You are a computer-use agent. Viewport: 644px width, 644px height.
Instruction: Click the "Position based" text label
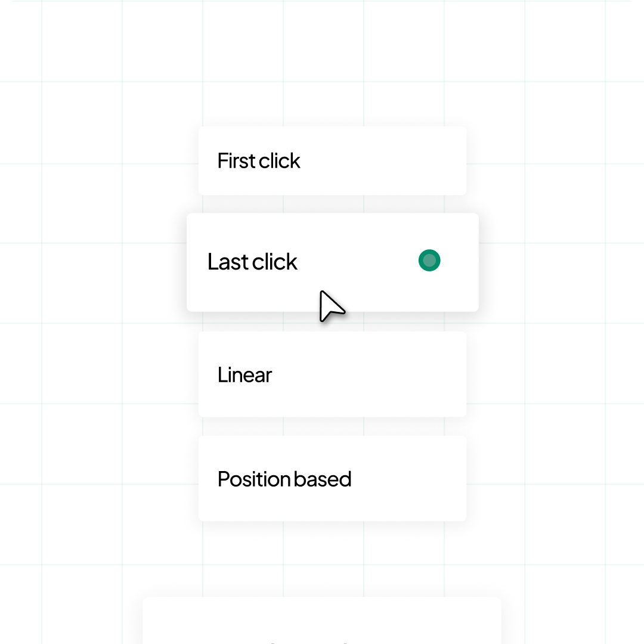284,479
